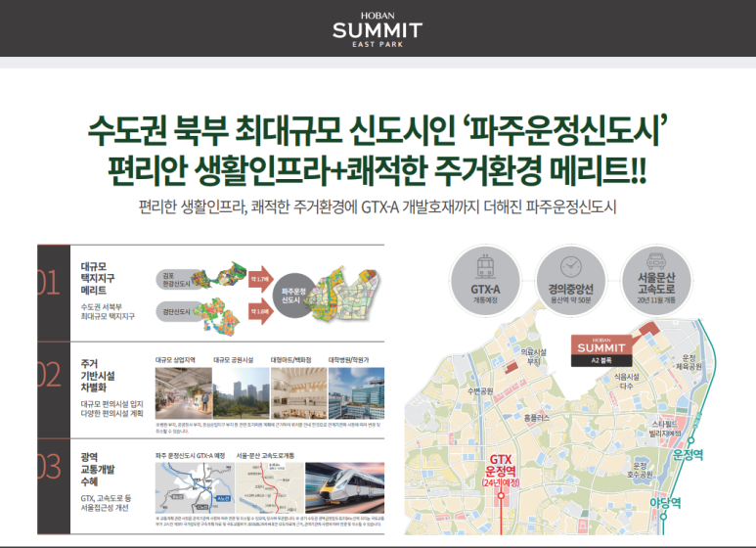
Task: Click GTX, 고속도로 등 서울접근성 개선 text
Action: [x=106, y=503]
